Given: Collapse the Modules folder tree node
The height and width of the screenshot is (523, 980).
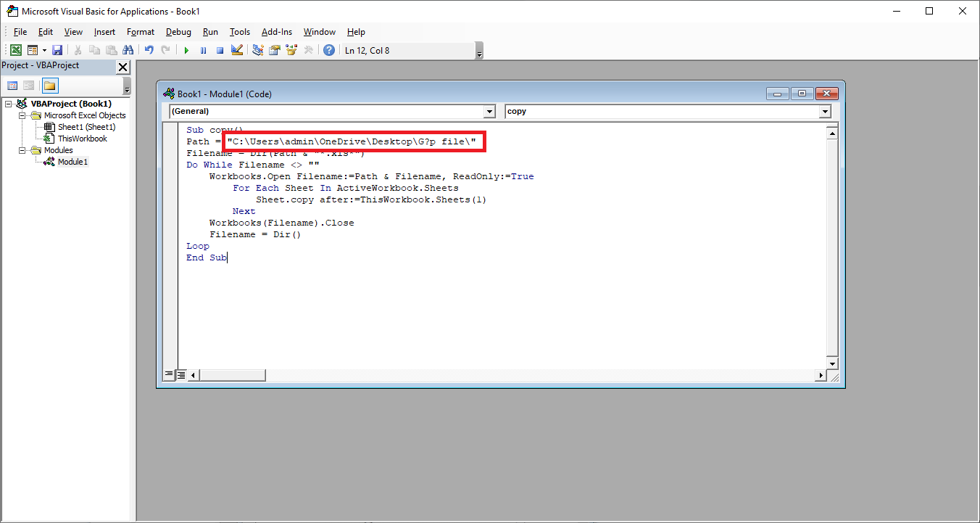Looking at the screenshot, I should click(x=22, y=150).
